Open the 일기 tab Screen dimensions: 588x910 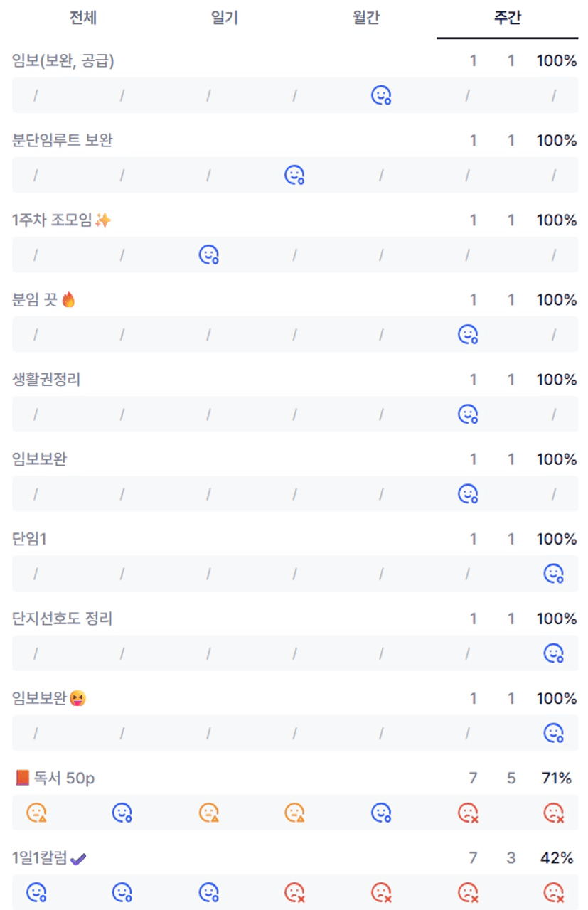pos(224,18)
